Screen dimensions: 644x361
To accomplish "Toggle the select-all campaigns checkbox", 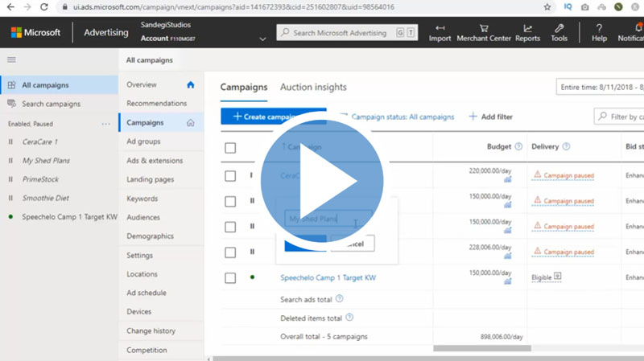I will coord(230,148).
